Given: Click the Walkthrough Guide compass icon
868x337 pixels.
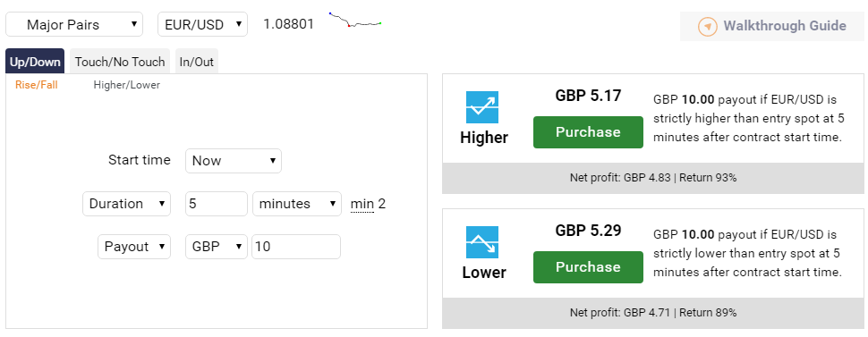Looking at the screenshot, I should (x=708, y=26).
